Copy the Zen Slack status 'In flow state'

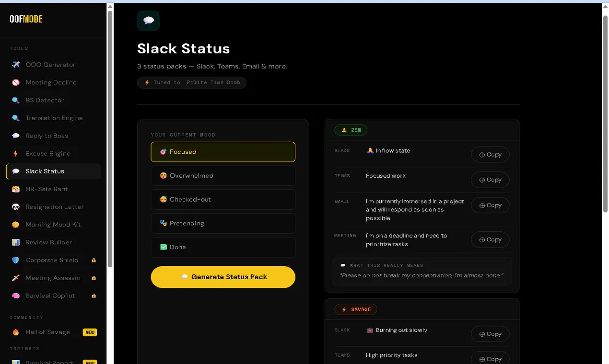pos(490,155)
